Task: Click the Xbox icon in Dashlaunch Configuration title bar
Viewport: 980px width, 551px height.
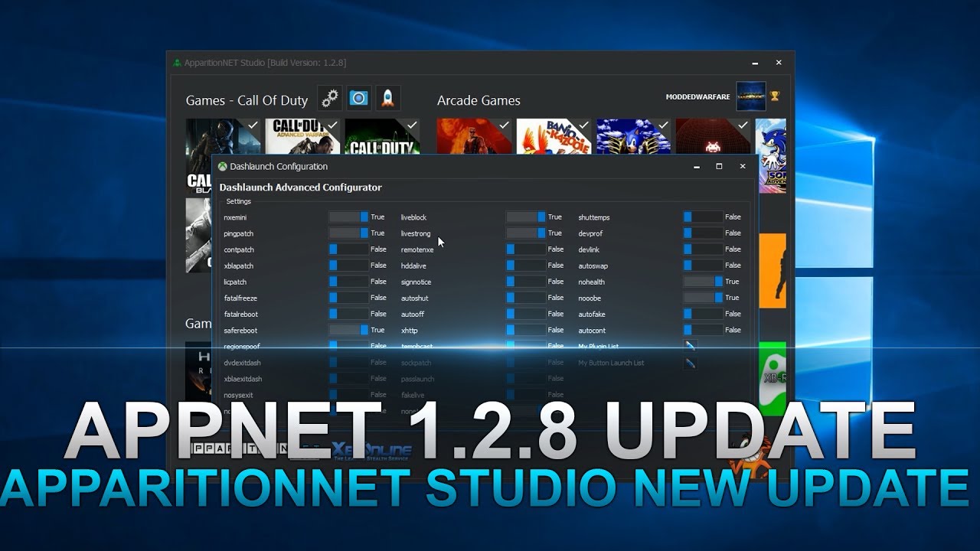Action: 223,166
